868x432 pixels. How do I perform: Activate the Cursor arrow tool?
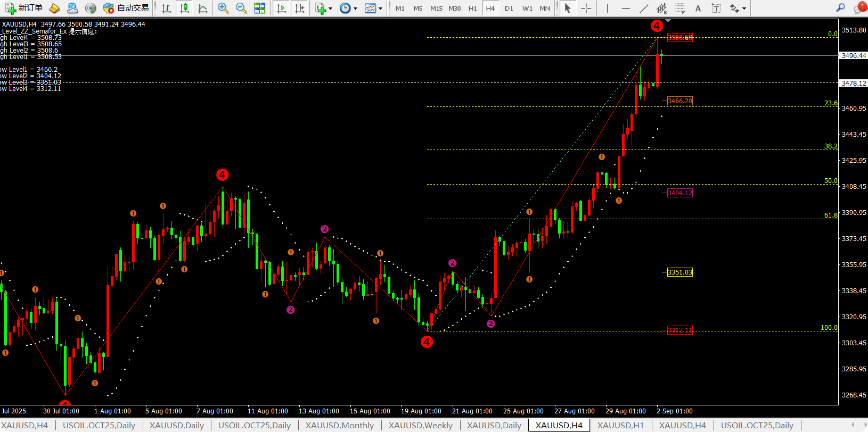[568, 8]
